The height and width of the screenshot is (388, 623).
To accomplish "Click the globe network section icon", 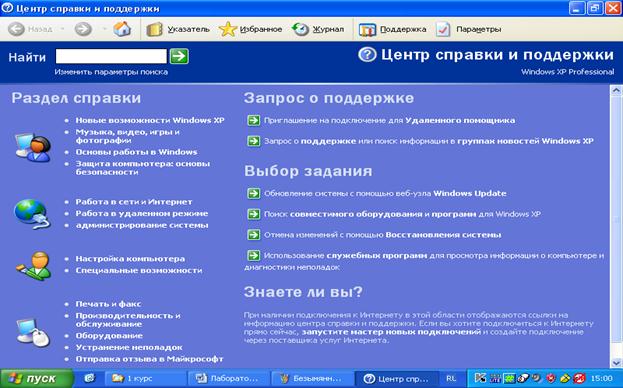I will (32, 214).
